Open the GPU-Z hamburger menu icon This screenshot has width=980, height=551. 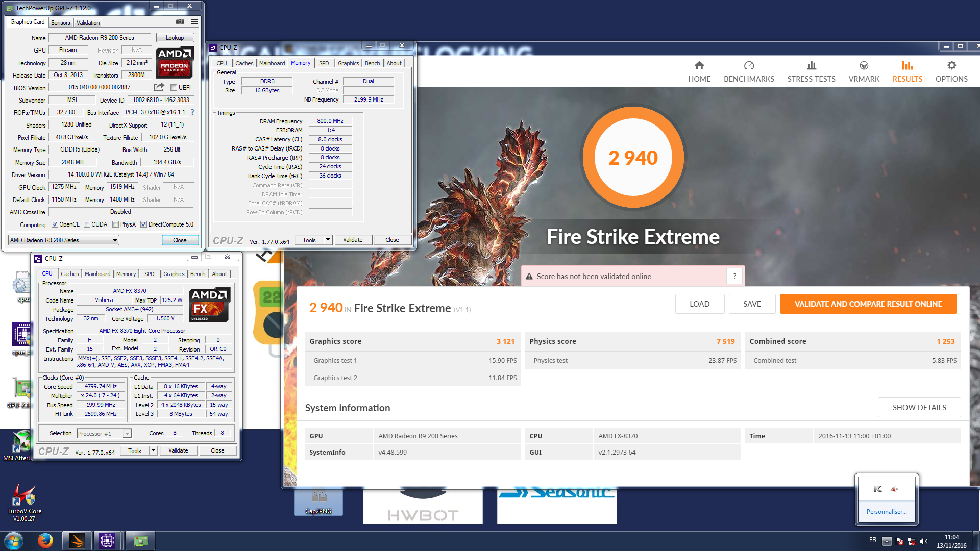tap(194, 21)
